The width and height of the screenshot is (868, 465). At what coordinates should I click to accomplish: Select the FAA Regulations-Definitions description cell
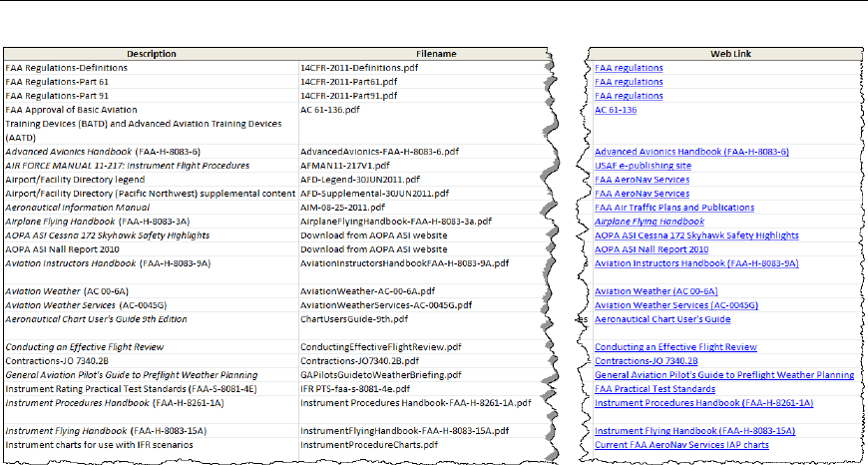[x=67, y=68]
